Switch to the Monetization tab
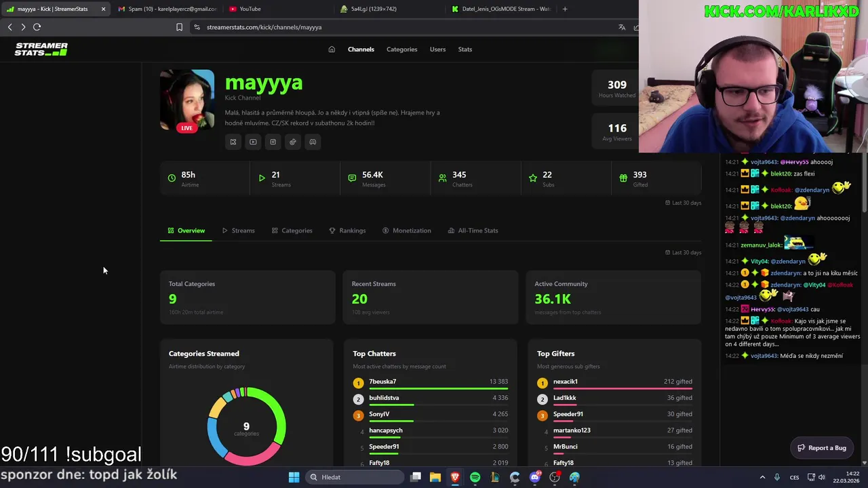 pos(407,230)
